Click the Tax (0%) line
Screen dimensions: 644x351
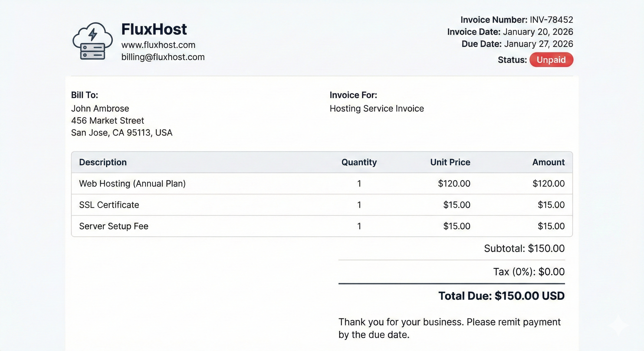click(x=529, y=271)
